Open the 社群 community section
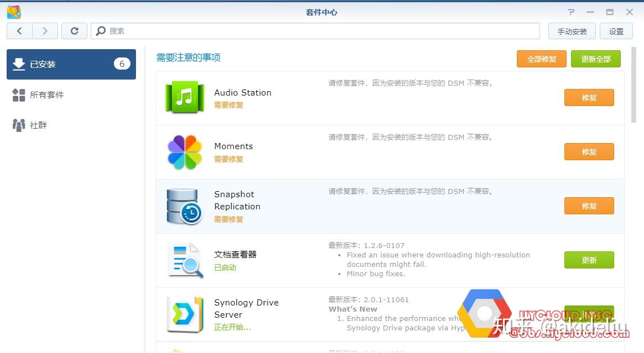The height and width of the screenshot is (353, 644). (39, 125)
